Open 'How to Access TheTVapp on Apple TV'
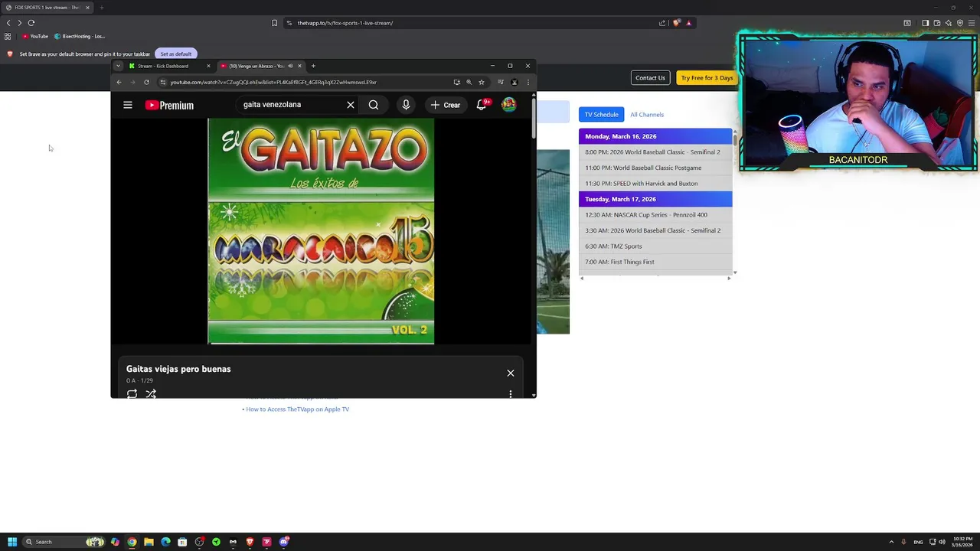This screenshot has height=551, width=980. [x=298, y=409]
